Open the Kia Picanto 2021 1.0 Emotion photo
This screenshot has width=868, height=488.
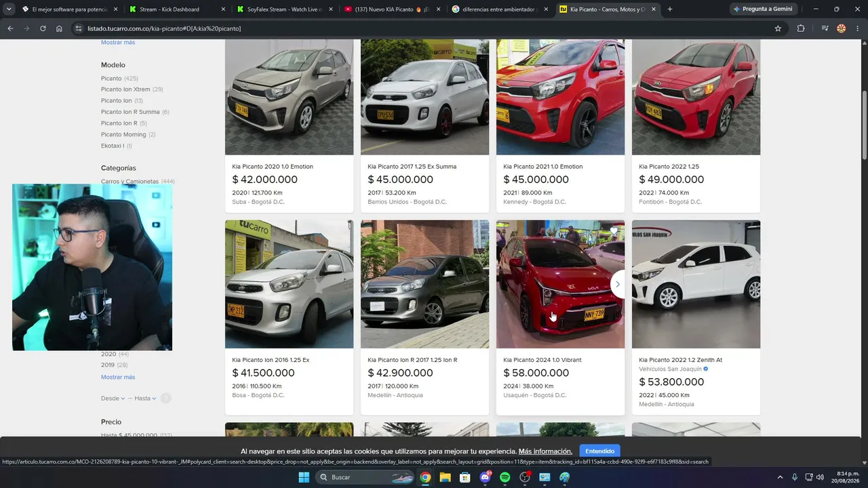tap(560, 97)
